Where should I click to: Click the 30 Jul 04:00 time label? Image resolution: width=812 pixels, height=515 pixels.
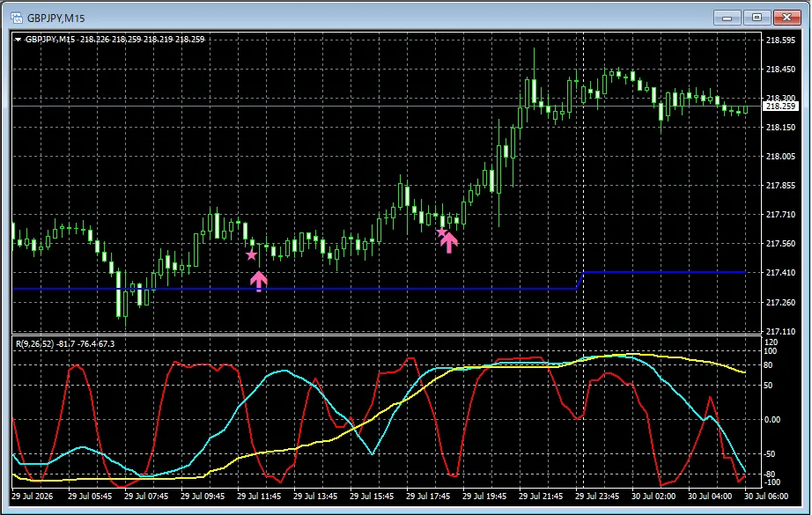tap(710, 496)
